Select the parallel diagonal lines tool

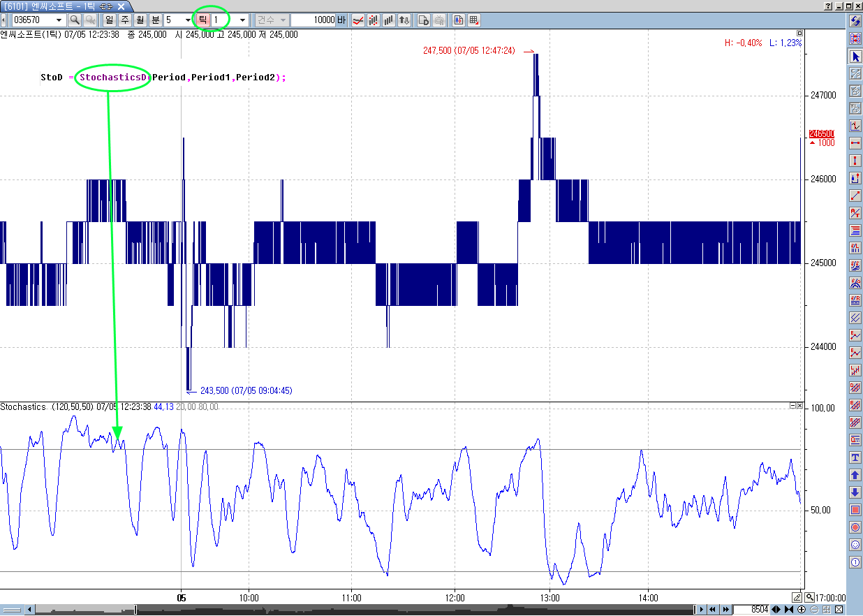pos(855,318)
